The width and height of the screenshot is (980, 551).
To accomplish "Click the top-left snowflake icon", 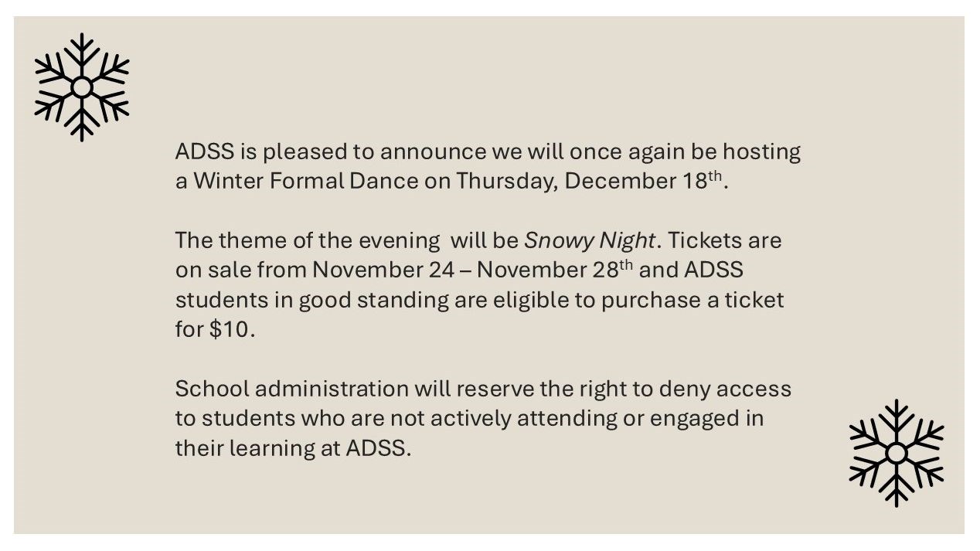I will (82, 87).
